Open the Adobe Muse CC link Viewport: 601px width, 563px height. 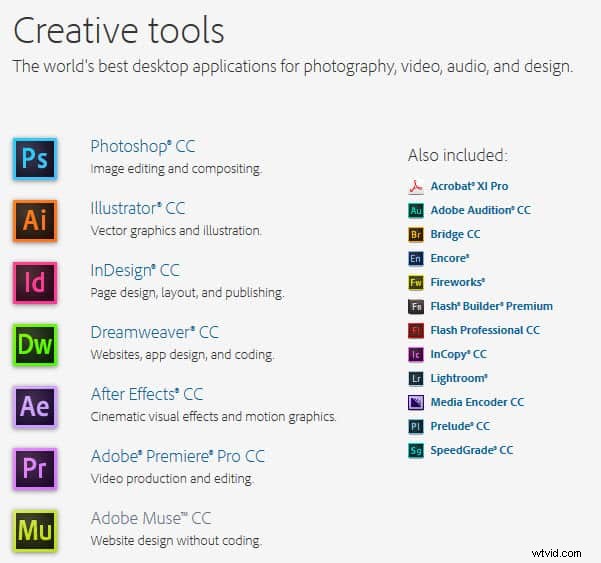click(151, 519)
